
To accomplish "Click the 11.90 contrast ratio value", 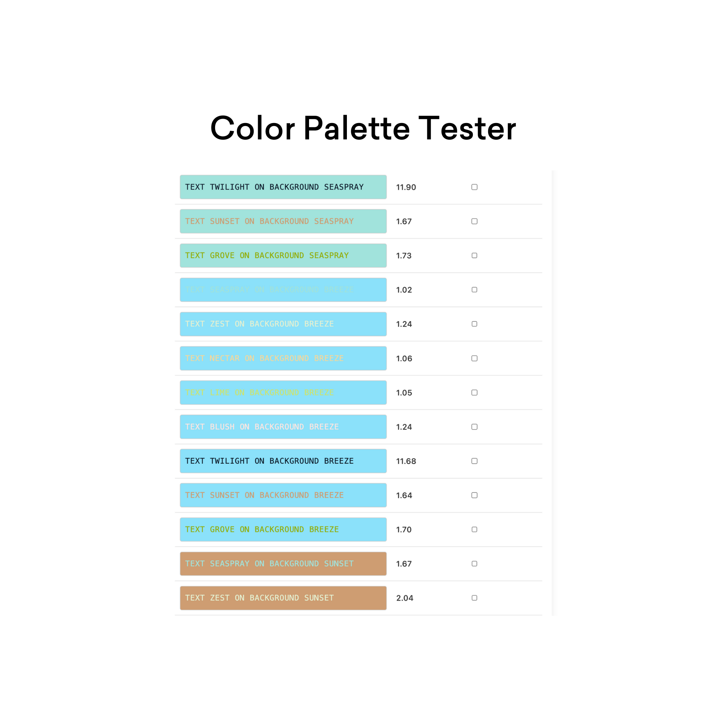I will pos(406,187).
